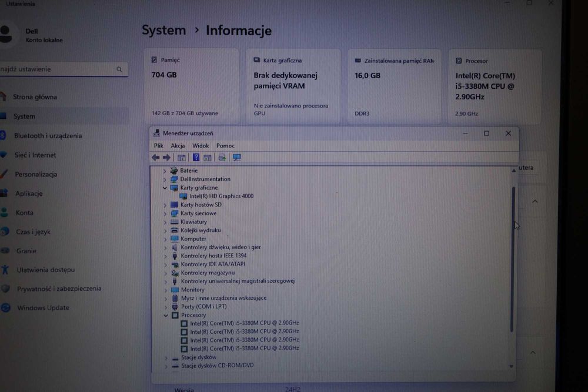Click Device Manager scrollbar down arrow
Viewport: 588px width, 392px height.
pyautogui.click(x=511, y=366)
